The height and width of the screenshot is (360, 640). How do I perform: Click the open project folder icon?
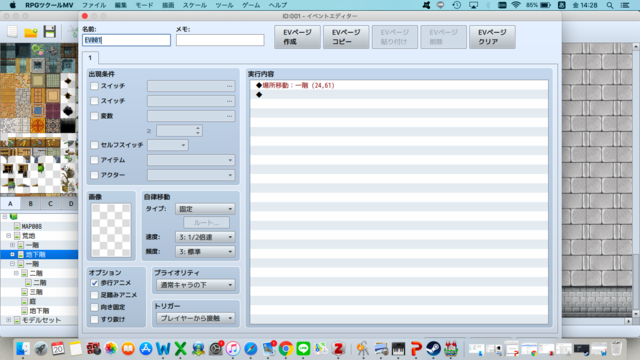pos(31,32)
